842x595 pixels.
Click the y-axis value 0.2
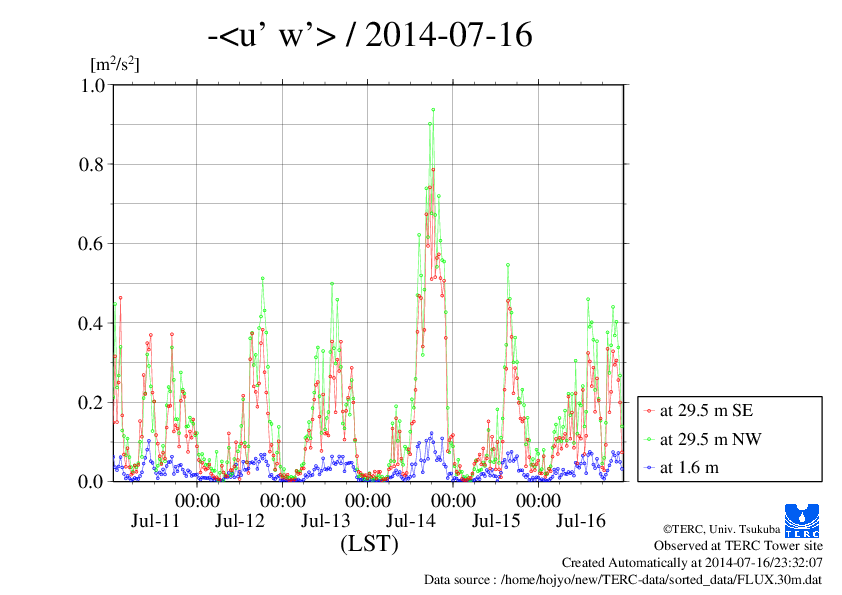pyautogui.click(x=92, y=402)
